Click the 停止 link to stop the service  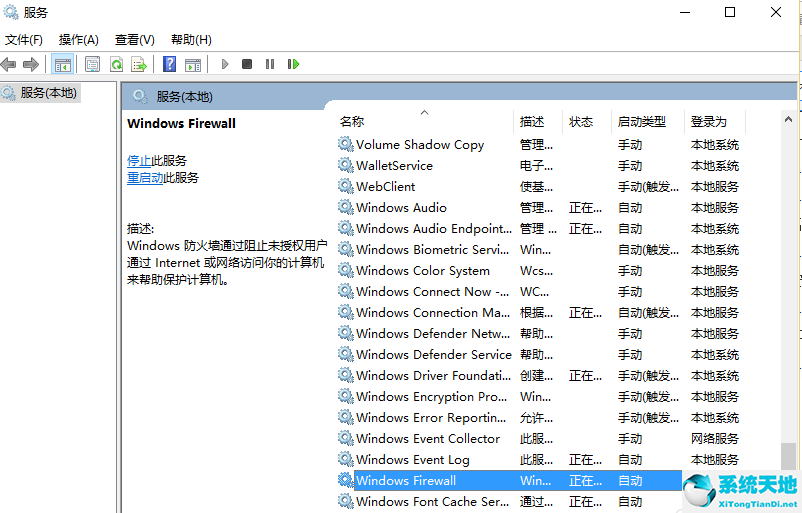coord(139,160)
